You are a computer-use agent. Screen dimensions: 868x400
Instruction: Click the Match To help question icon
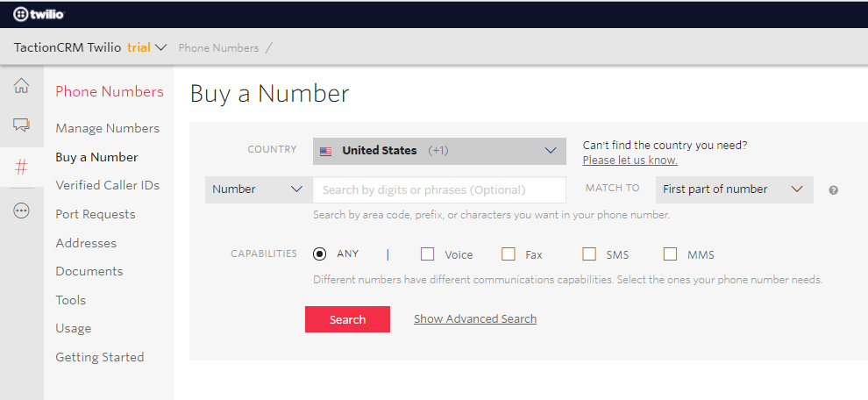(833, 190)
